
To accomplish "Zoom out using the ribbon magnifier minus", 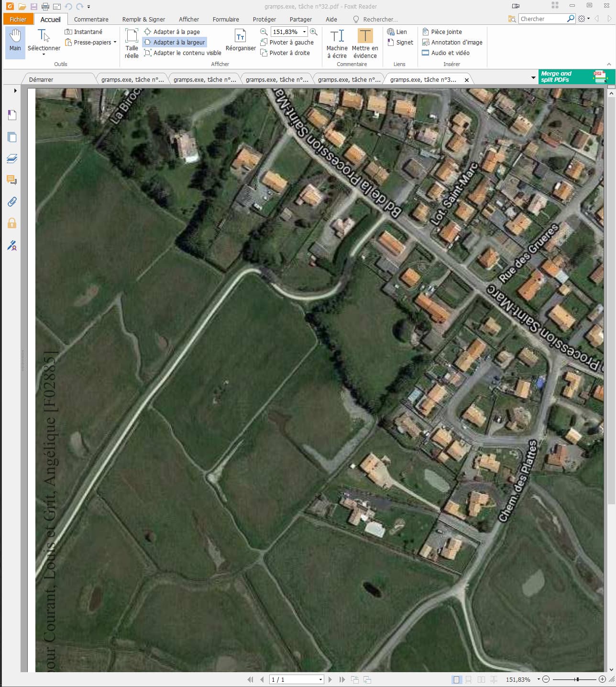I will (264, 32).
